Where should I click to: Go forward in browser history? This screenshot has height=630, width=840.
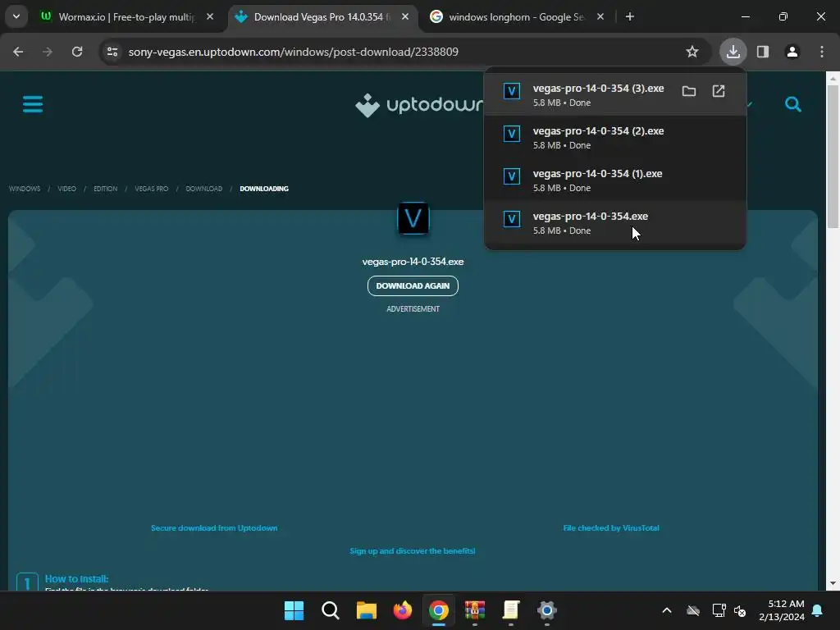point(48,52)
